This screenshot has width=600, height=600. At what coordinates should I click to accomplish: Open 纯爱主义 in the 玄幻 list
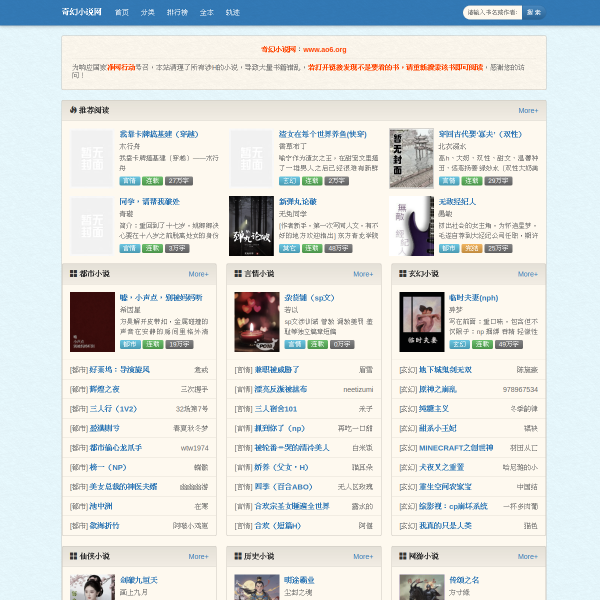(434, 409)
